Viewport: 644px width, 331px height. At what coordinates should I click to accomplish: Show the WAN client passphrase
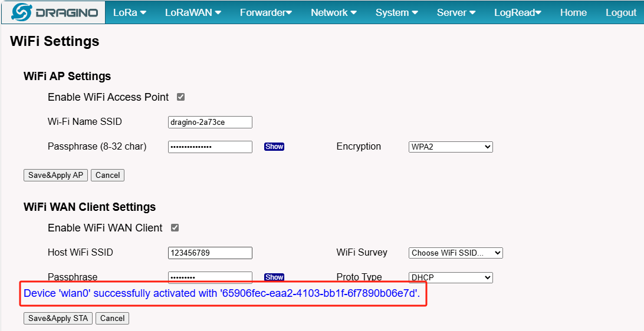274,277
